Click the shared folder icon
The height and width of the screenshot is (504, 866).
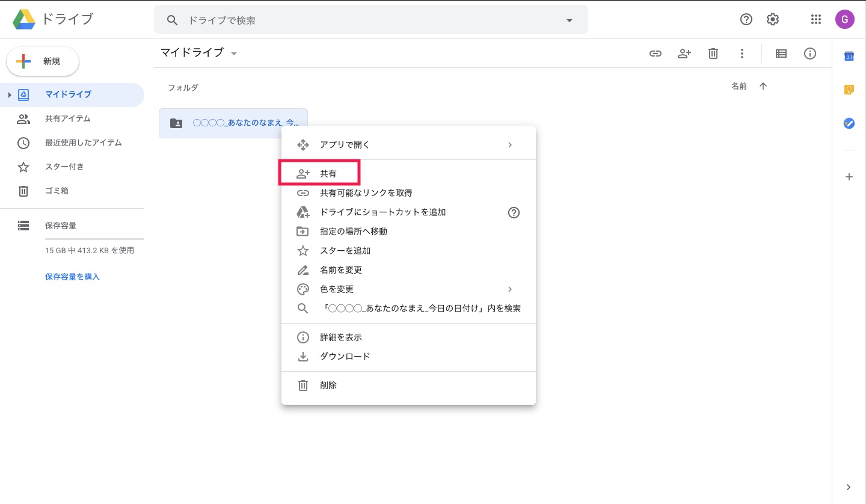(x=176, y=123)
